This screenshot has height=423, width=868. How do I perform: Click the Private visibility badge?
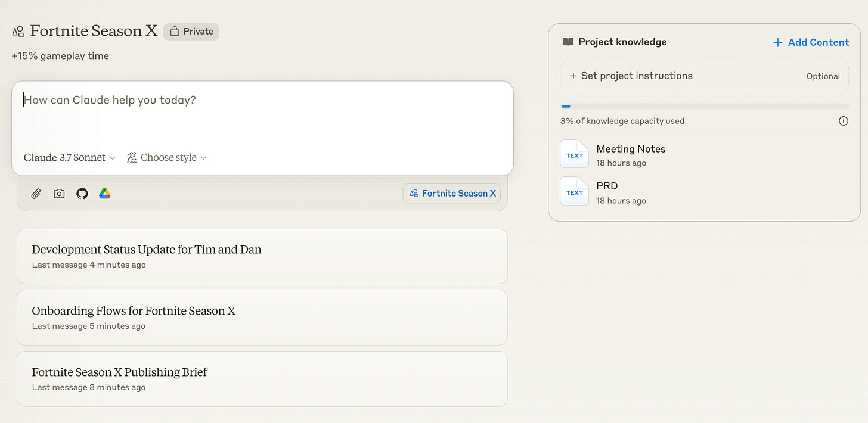pyautogui.click(x=191, y=32)
